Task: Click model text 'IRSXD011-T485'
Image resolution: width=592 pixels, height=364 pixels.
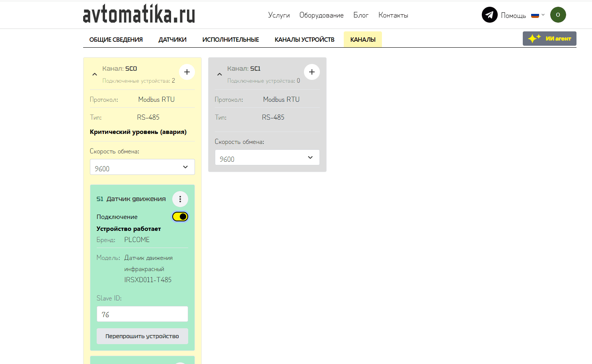Action: [x=148, y=280]
